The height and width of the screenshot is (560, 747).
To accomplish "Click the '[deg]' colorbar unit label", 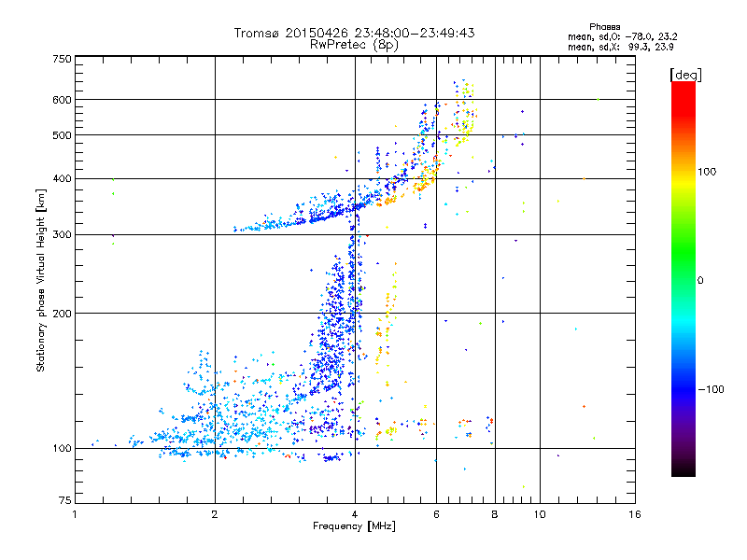I will (x=685, y=76).
